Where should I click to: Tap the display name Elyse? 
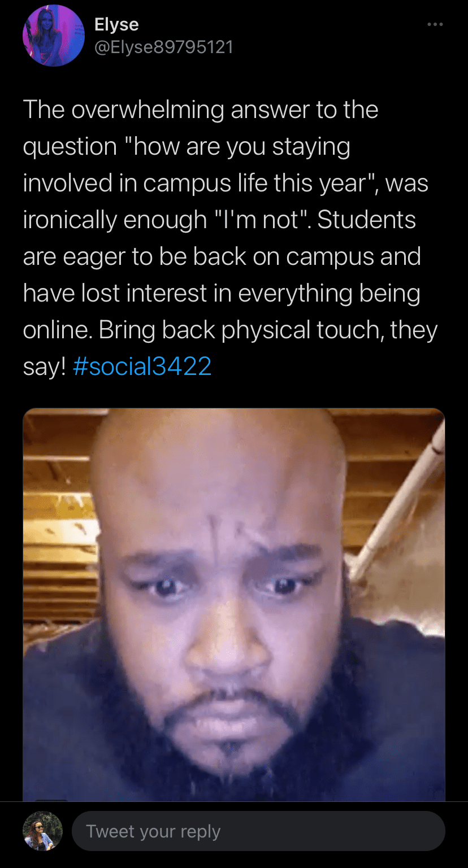[116, 24]
